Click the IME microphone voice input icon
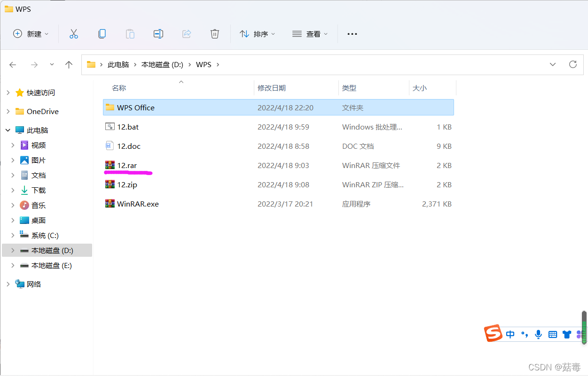Viewport: 588px width, 376px height. [539, 335]
